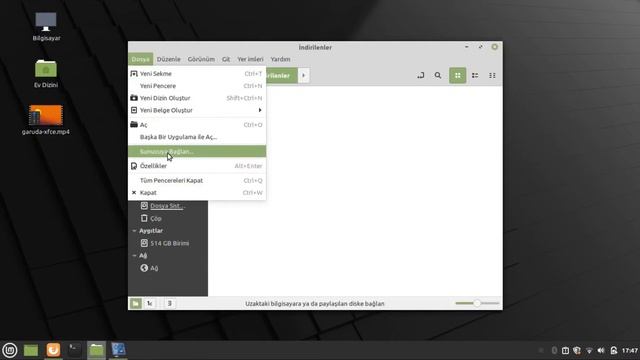640x360 pixels.
Task: Switch to compact view
Action: [x=492, y=76]
